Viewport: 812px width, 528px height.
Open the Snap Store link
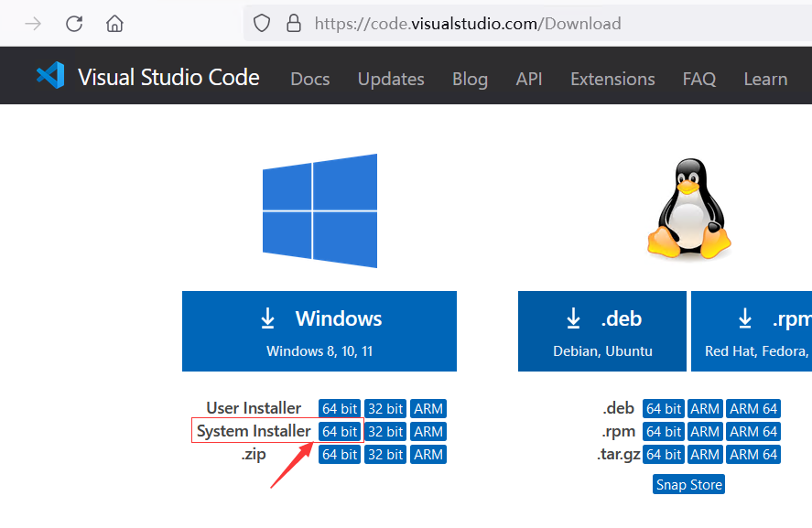pyautogui.click(x=688, y=484)
